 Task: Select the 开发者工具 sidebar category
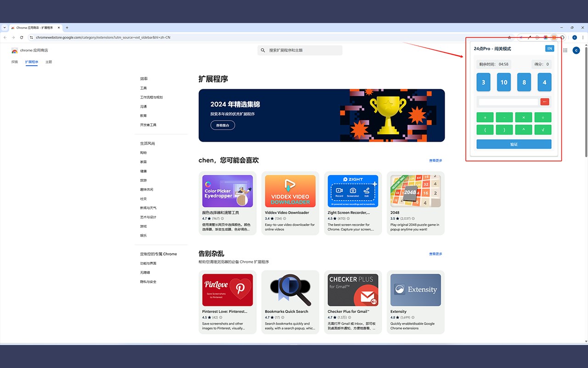coord(148,125)
